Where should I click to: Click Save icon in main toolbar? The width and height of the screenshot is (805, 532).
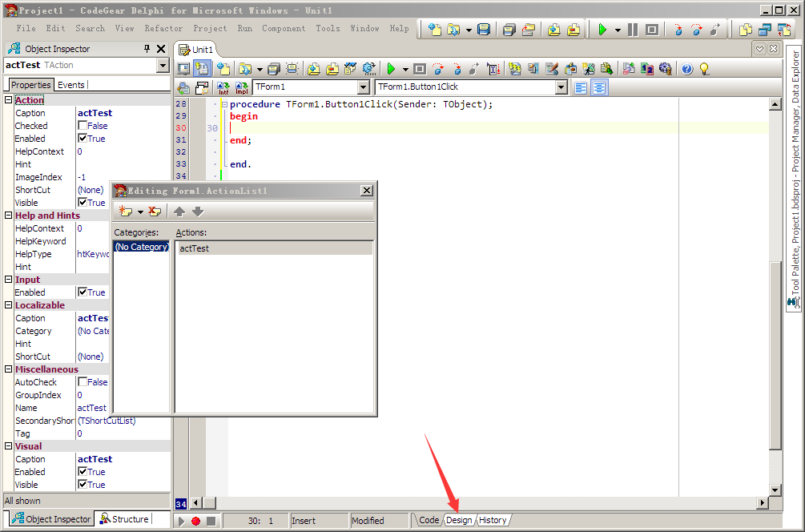point(484,30)
